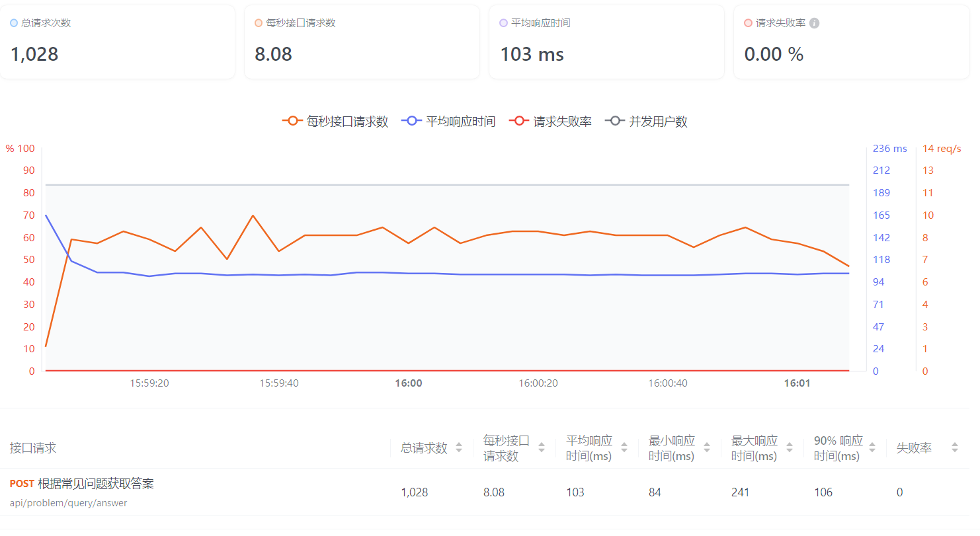This screenshot has height=536, width=980.
Task: Click the 接口请求 column header
Action: click(33, 448)
